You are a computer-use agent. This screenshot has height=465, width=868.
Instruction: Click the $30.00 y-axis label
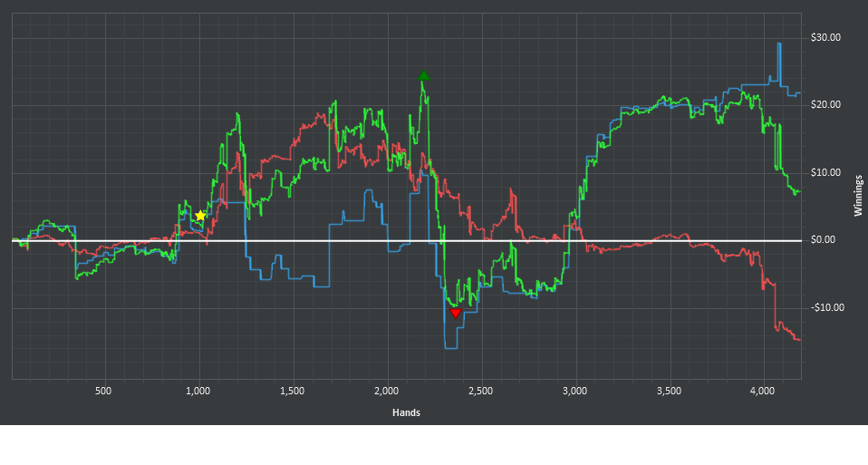[x=825, y=38]
